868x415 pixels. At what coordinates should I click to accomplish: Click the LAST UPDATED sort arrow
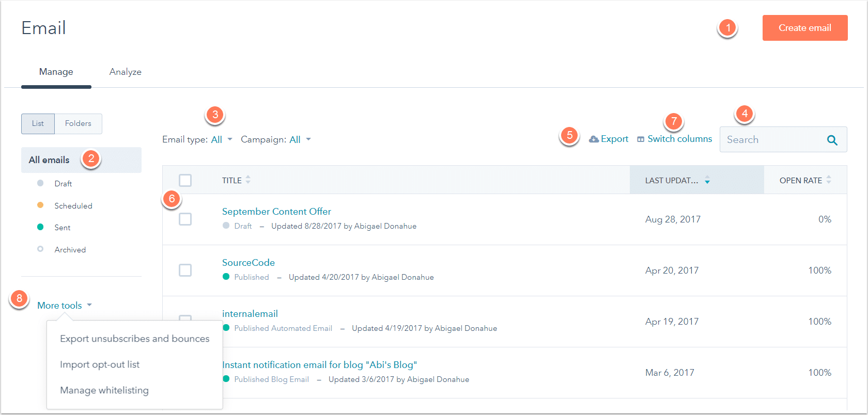pos(707,180)
